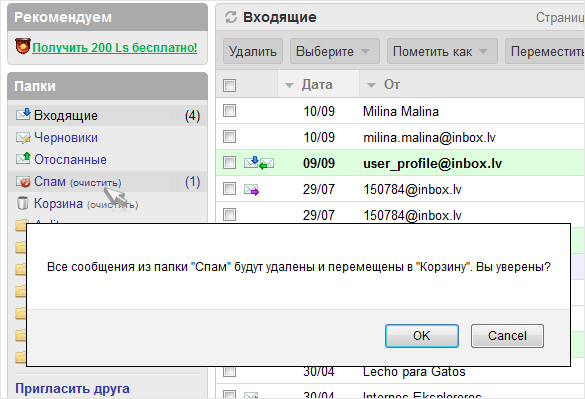This screenshot has height=399, width=585.
Task: Open the Получить 200 Ls бесплатно link
Action: [115, 47]
